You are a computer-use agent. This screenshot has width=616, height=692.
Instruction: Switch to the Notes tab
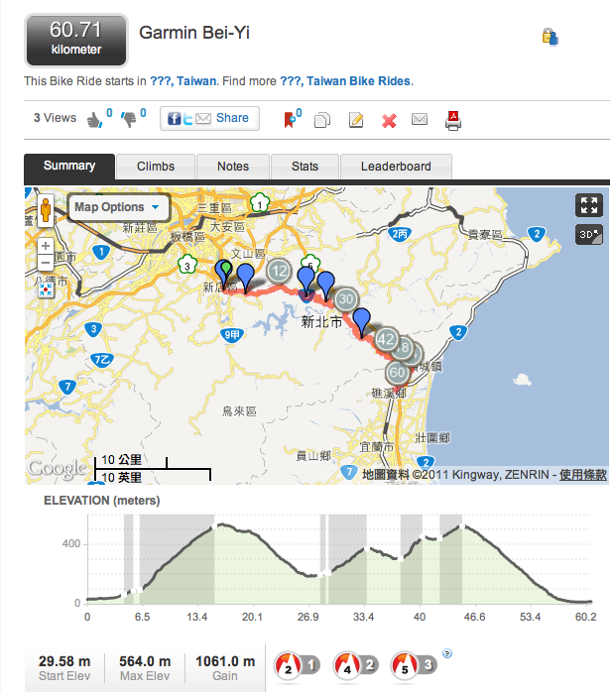click(233, 167)
